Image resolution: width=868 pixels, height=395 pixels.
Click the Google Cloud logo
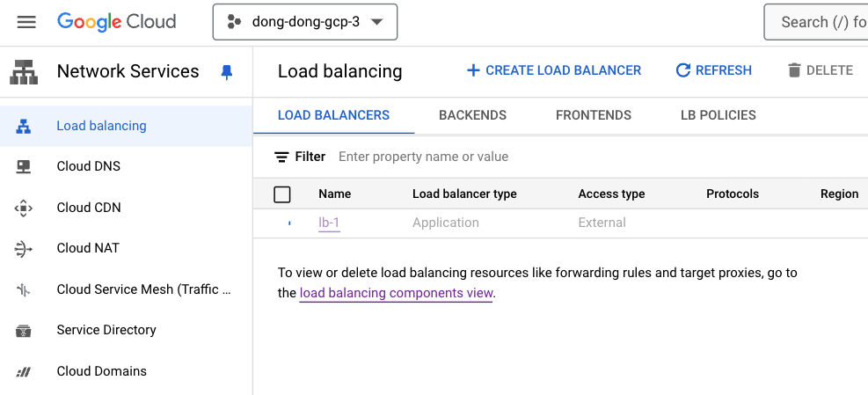116,22
